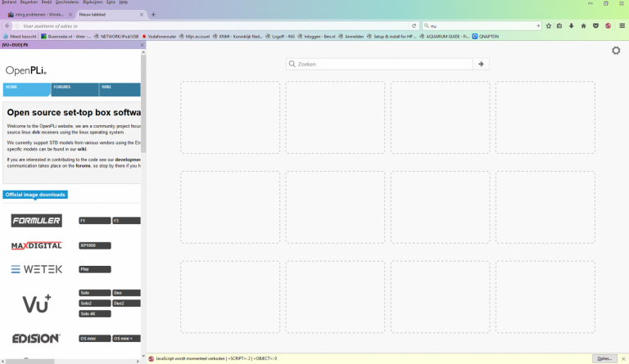This screenshot has height=364, width=629.
Task: Click the Buienradar.nl bookmark
Action: [62, 36]
